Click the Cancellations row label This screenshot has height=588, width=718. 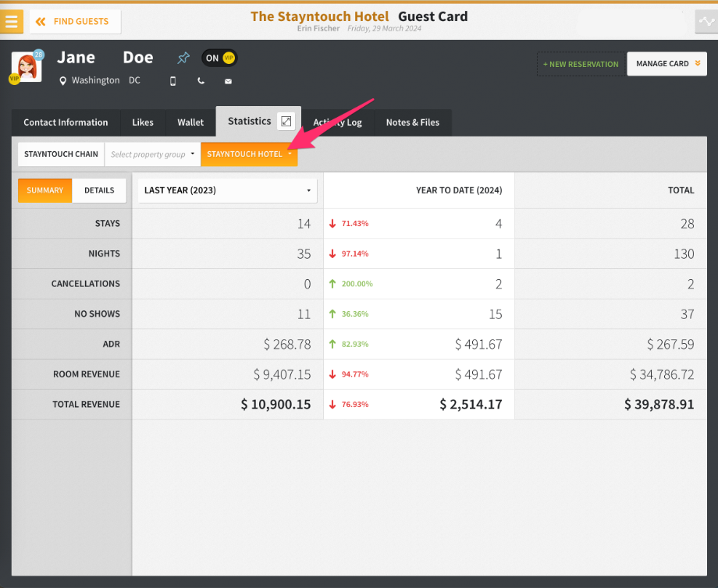pos(86,284)
